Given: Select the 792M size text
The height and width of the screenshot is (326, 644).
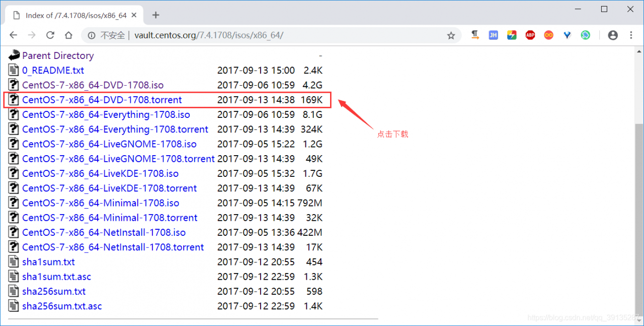Looking at the screenshot, I should pos(310,203).
